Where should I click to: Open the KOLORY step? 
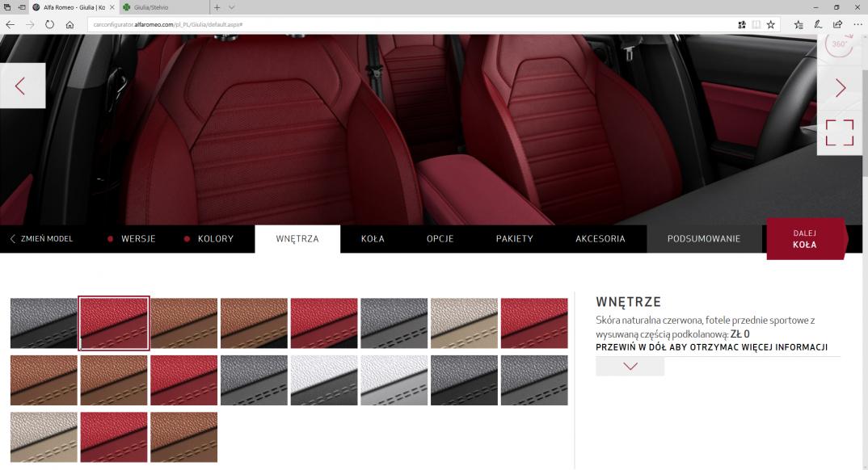209,239
